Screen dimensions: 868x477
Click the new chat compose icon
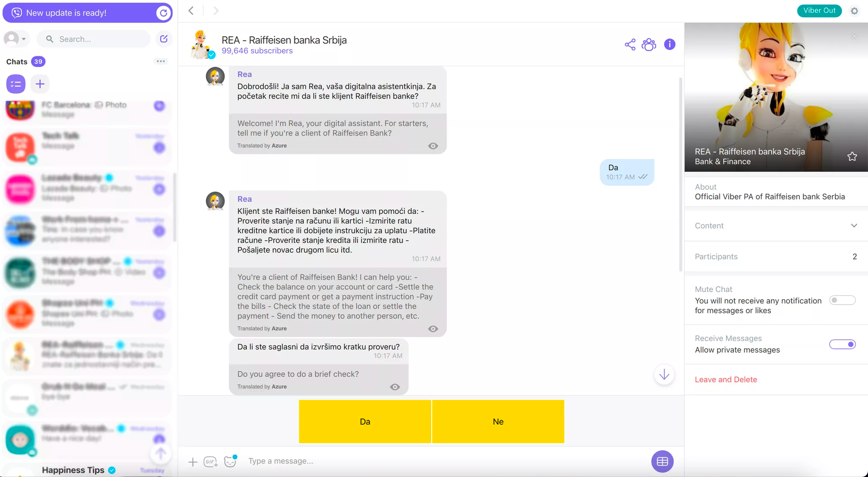(x=164, y=39)
